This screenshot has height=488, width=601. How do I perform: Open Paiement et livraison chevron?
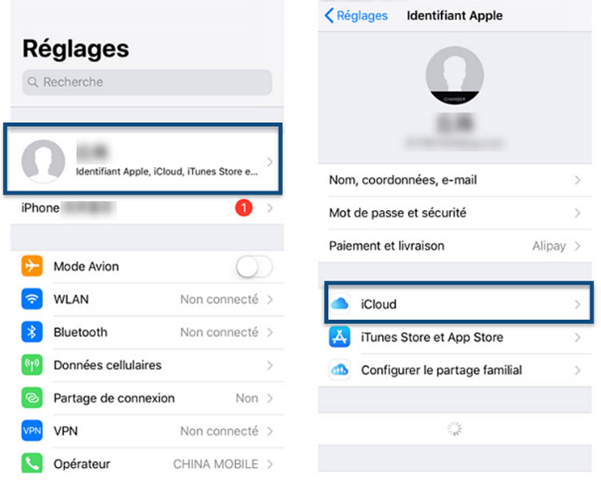coord(578,246)
